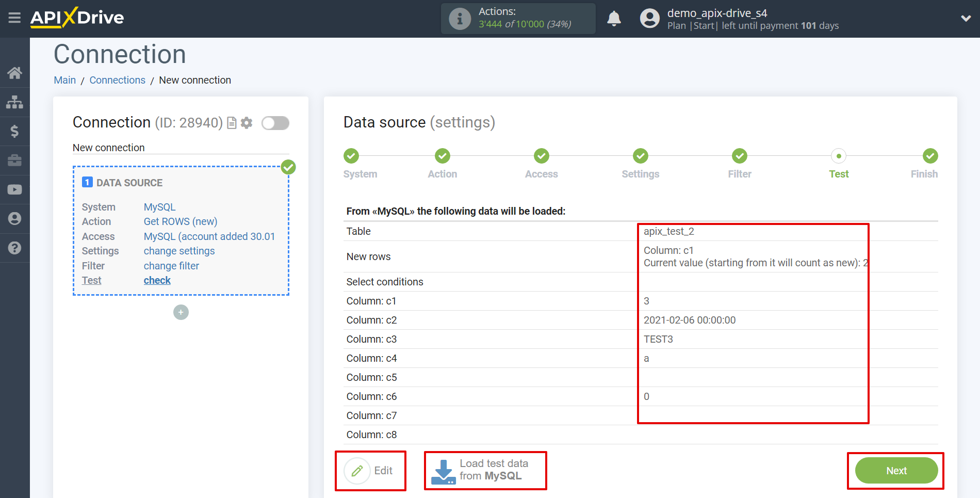Screen dimensions: 980x498
Task: Open the Actions info icon
Action: [x=460, y=19]
